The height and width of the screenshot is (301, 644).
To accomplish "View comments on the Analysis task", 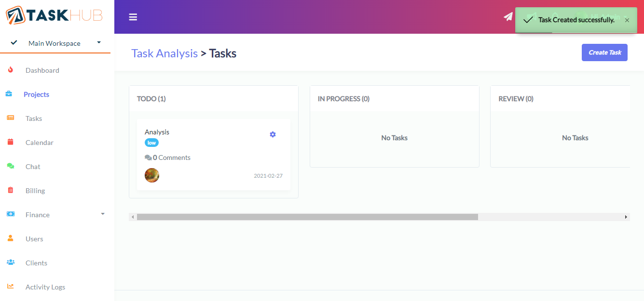I will (x=167, y=157).
